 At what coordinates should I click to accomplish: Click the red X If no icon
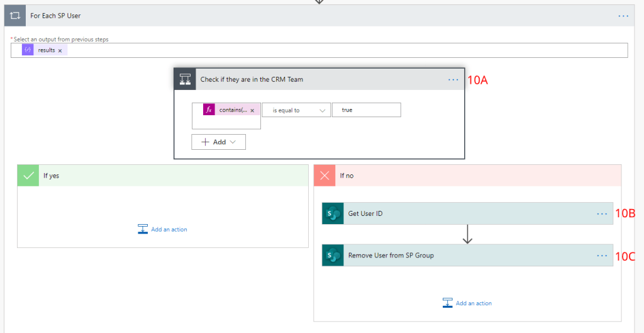(325, 176)
